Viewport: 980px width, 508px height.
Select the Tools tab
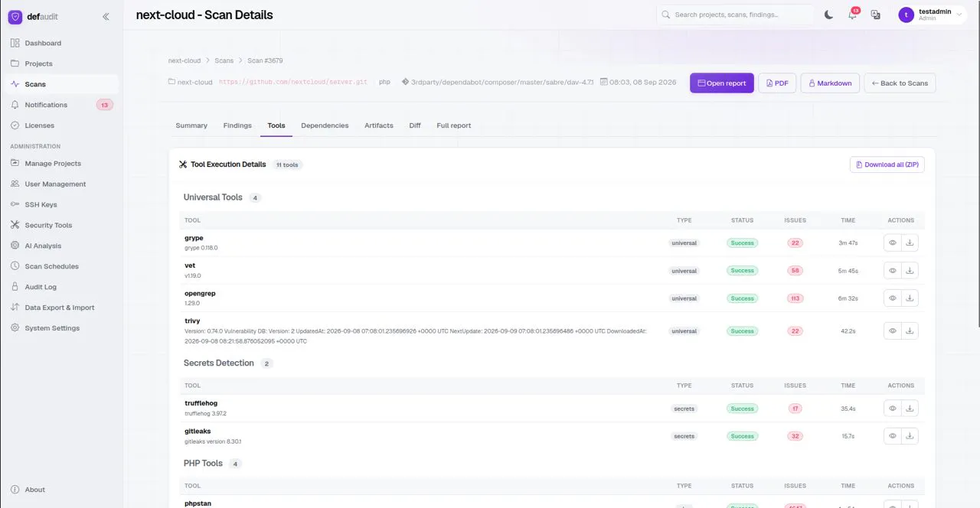[x=276, y=125]
